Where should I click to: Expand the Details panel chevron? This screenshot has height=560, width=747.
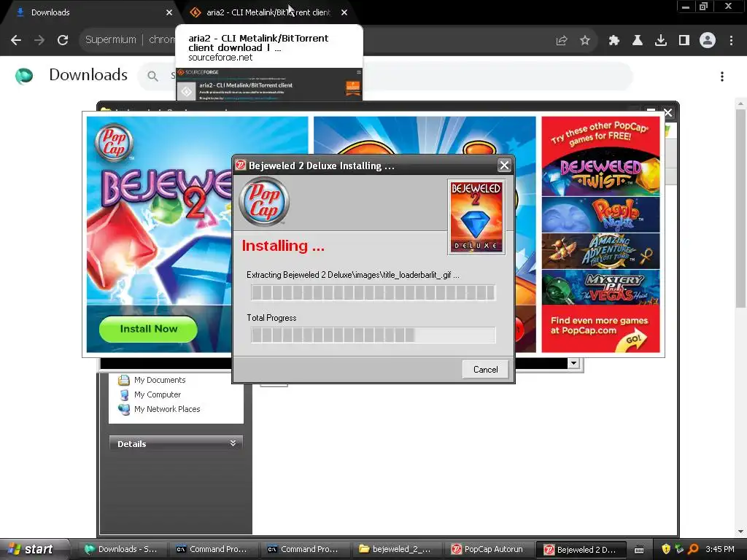(x=233, y=443)
